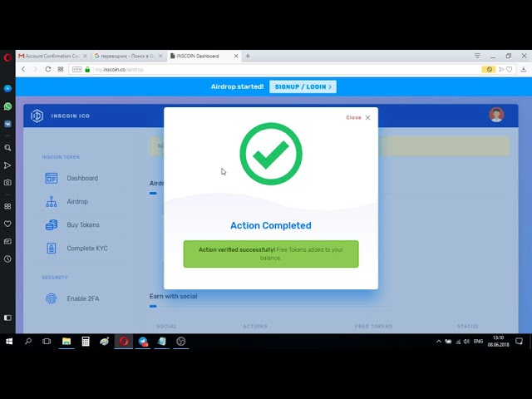This screenshot has height=399, width=532.
Task: Click the Opera menu logo
Action: [x=7, y=57]
